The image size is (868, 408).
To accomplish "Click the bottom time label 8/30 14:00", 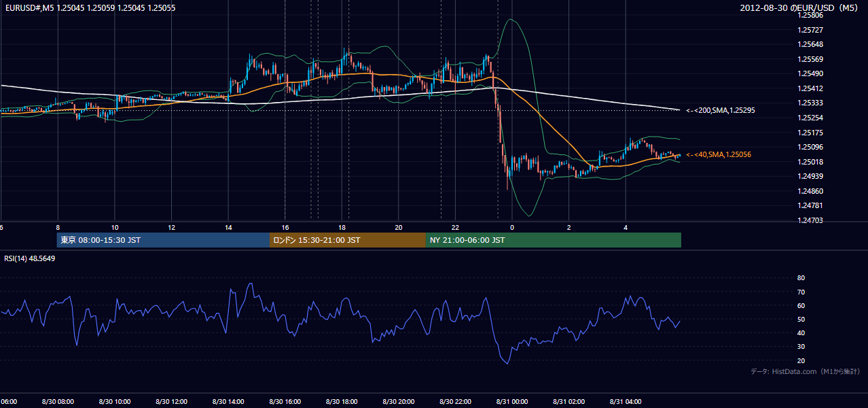I will [x=228, y=402].
